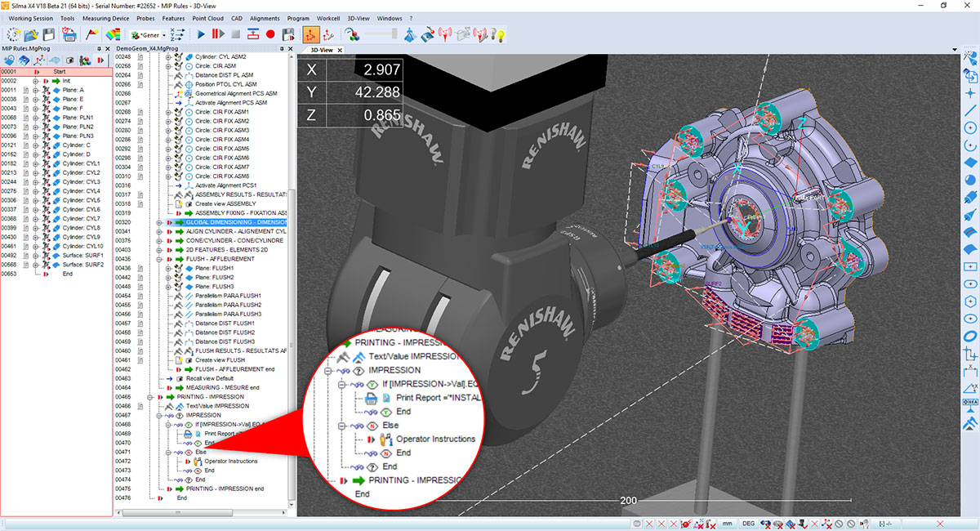This screenshot has width=980, height=531.
Task: Open the rainbow color map icon
Action: pyautogui.click(x=114, y=34)
